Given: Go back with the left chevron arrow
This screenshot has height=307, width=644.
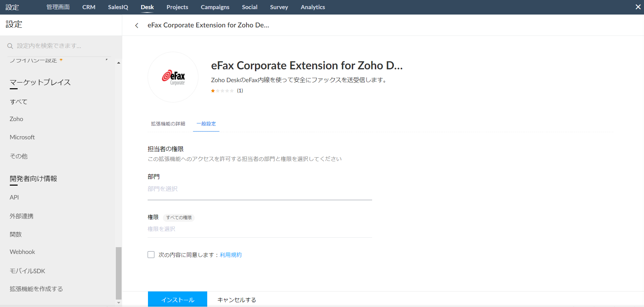Looking at the screenshot, I should (137, 25).
